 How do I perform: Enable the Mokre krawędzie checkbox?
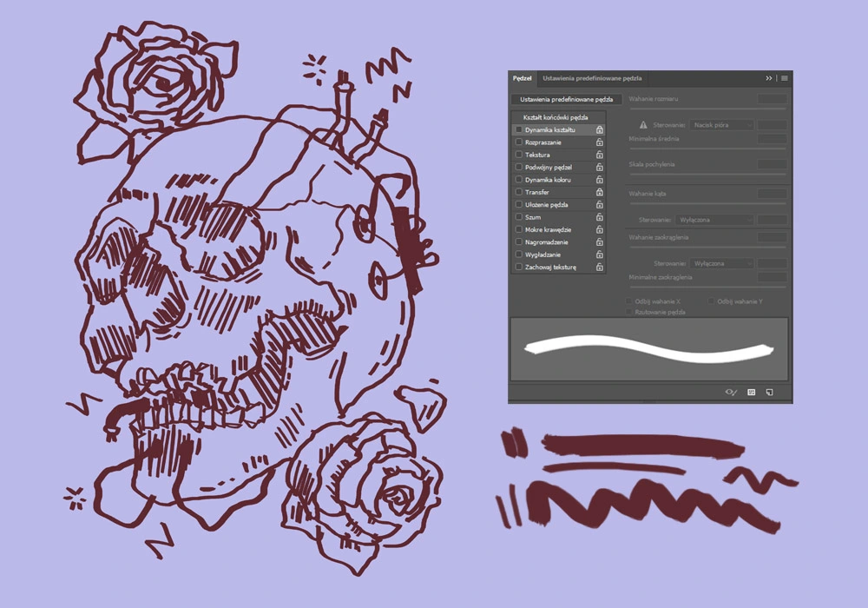(x=519, y=229)
